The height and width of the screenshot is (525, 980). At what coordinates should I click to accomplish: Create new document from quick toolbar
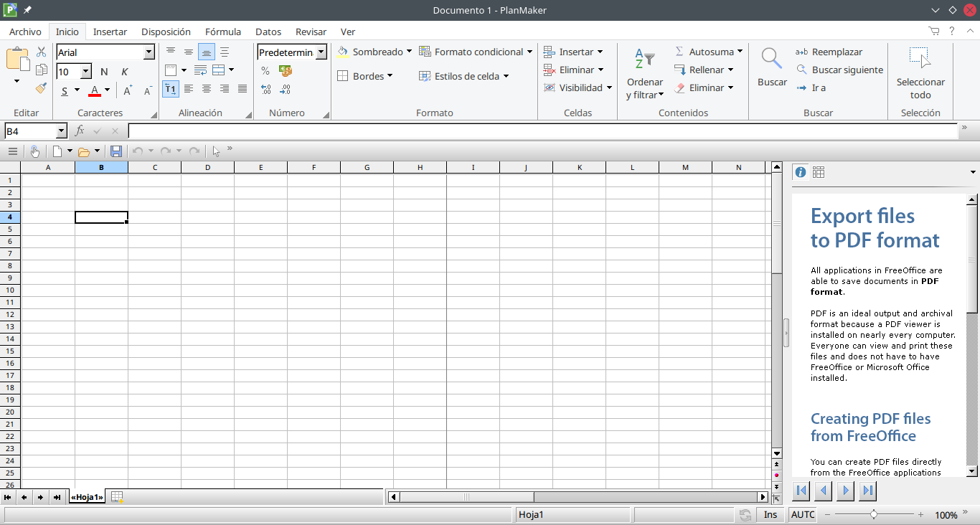click(57, 151)
